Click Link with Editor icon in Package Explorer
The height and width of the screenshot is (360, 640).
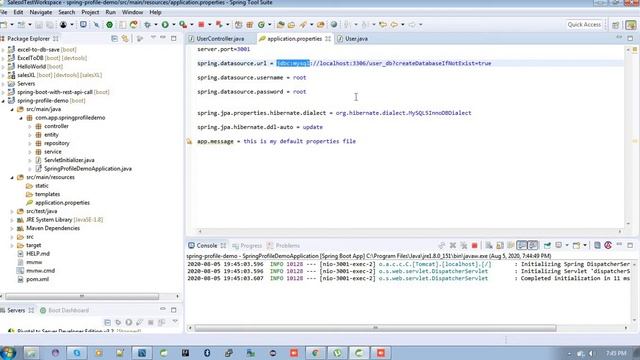[125, 38]
